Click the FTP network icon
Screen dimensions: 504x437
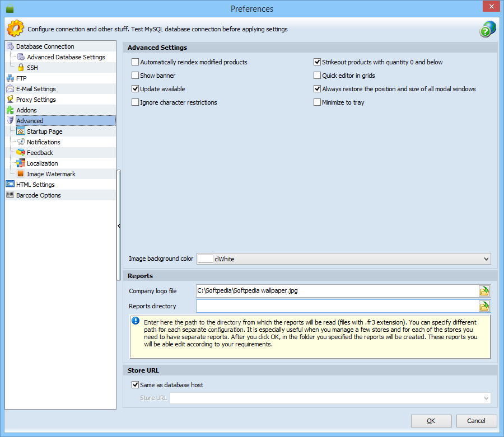[10, 78]
